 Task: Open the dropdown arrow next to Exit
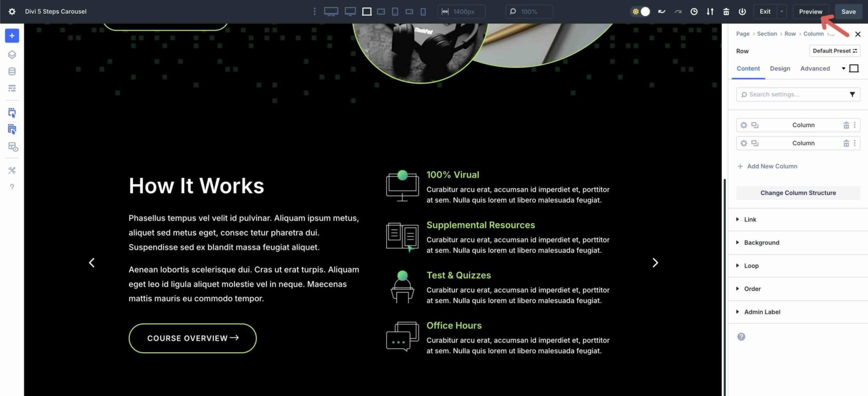[x=782, y=12]
